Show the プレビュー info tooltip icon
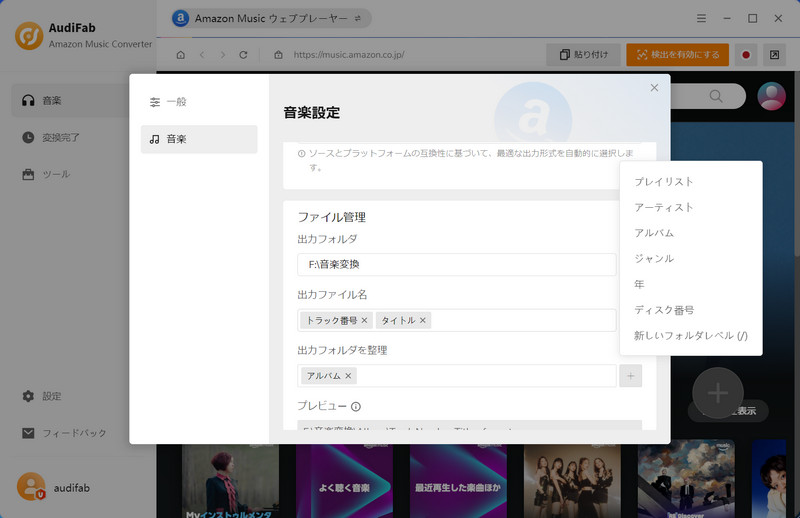This screenshot has height=518, width=800. click(356, 407)
